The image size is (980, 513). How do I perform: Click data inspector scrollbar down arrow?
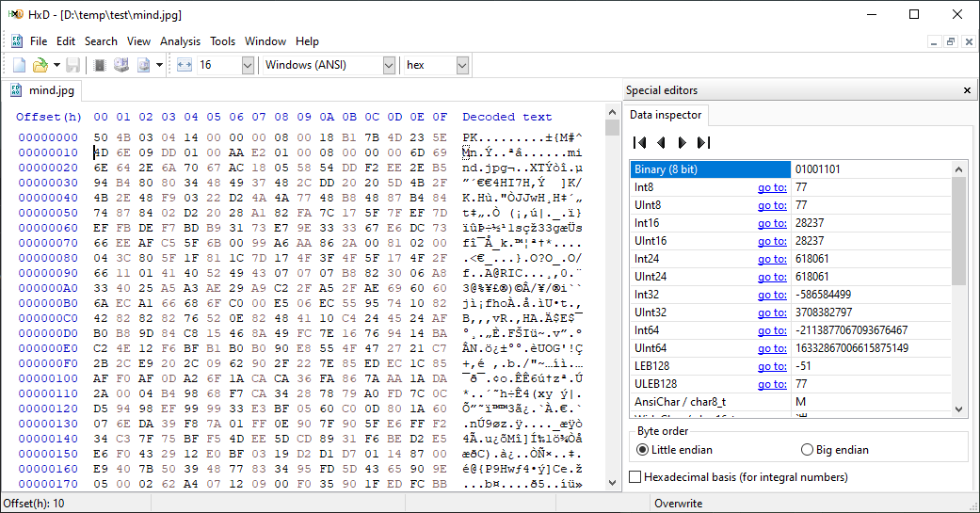(x=958, y=409)
